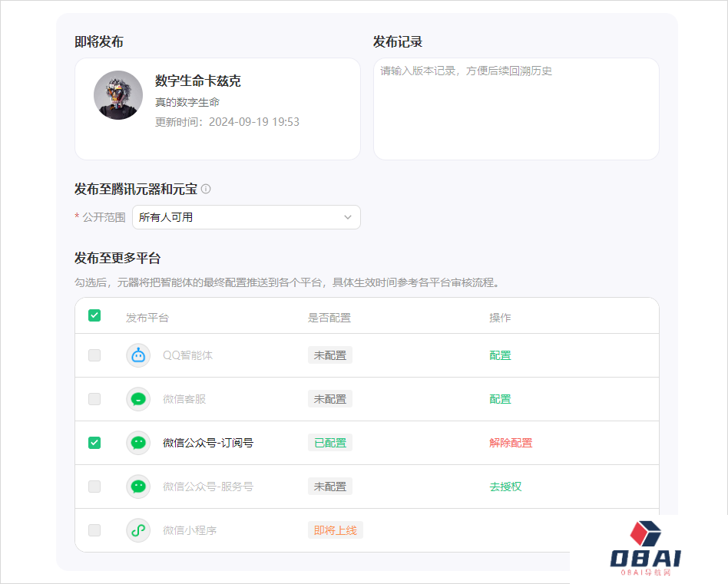
Task: Toggle the select-all checkbox in table header
Action: pyautogui.click(x=94, y=315)
